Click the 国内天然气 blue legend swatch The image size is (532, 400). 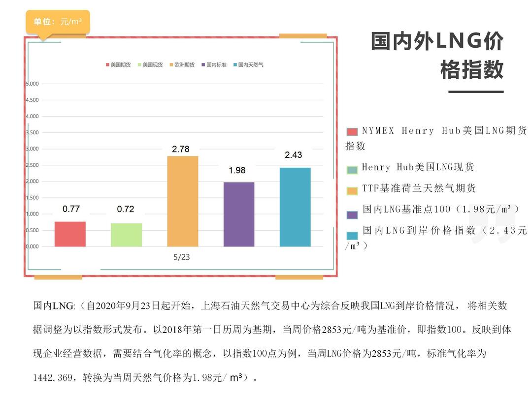pyautogui.click(x=235, y=65)
